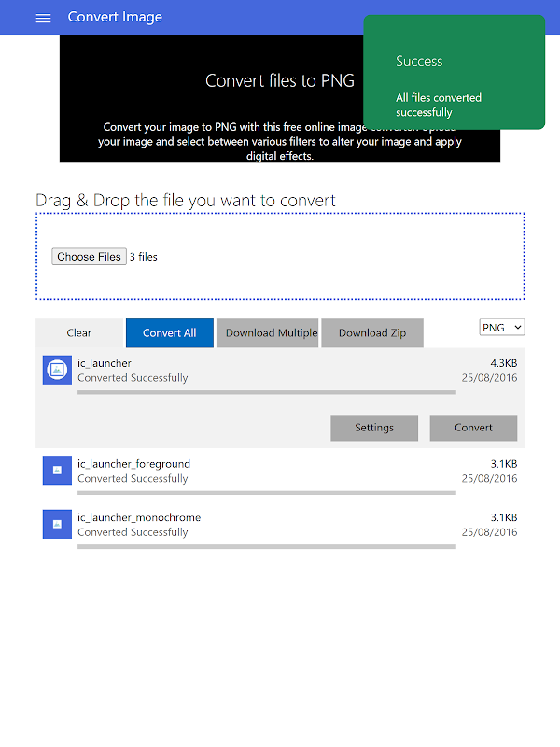Click the 'Convert files to PNG' heading
Viewport: 560px width, 747px height.
pyautogui.click(x=280, y=80)
